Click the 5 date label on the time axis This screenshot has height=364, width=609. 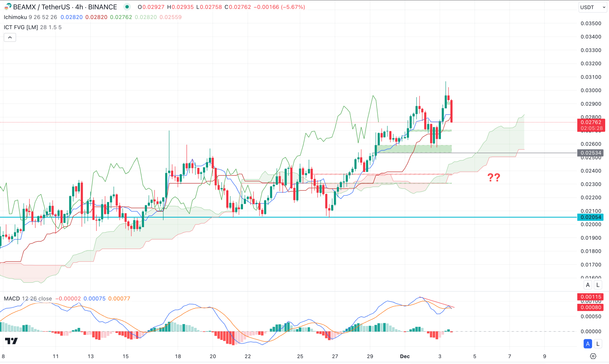tap(475, 356)
